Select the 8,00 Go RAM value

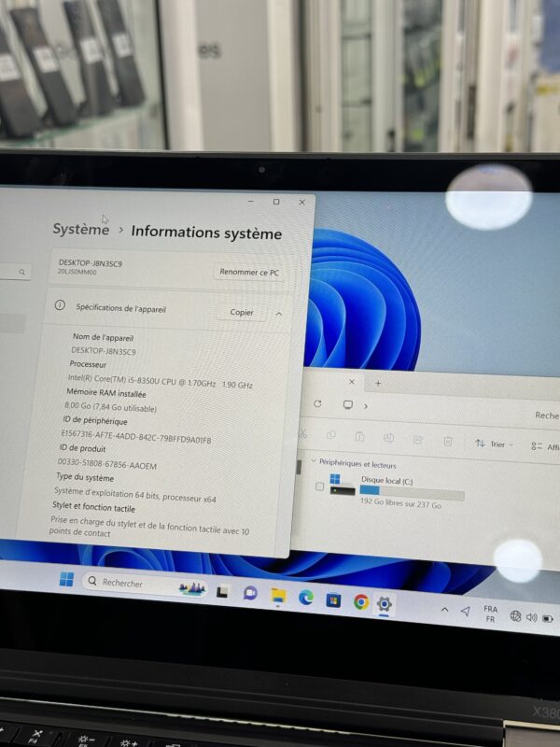(x=110, y=407)
